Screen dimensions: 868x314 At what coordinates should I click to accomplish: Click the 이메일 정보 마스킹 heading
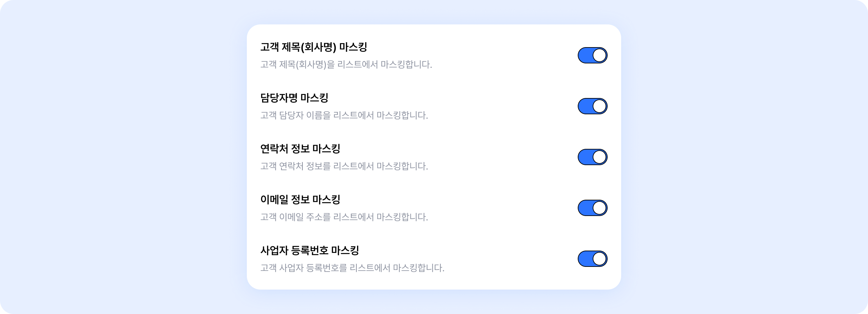(x=300, y=199)
